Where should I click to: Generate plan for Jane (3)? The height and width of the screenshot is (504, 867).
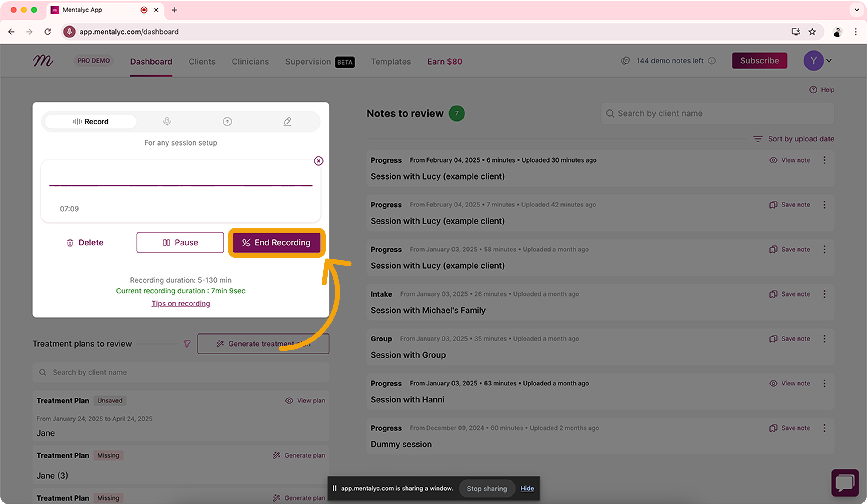pyautogui.click(x=299, y=455)
